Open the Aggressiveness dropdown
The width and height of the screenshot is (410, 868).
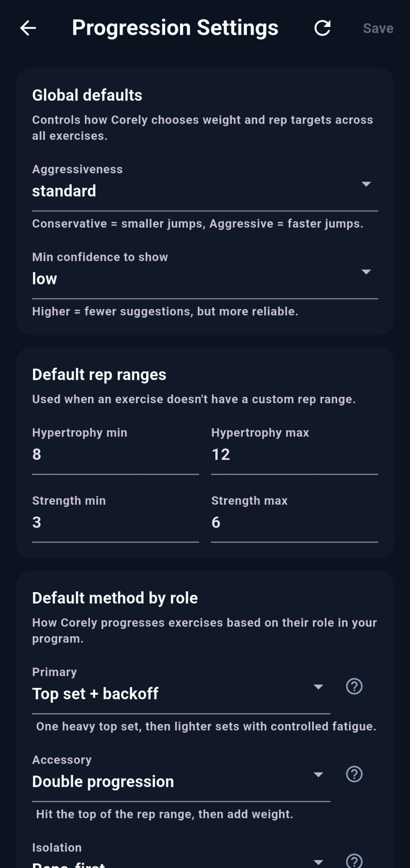coord(367,184)
